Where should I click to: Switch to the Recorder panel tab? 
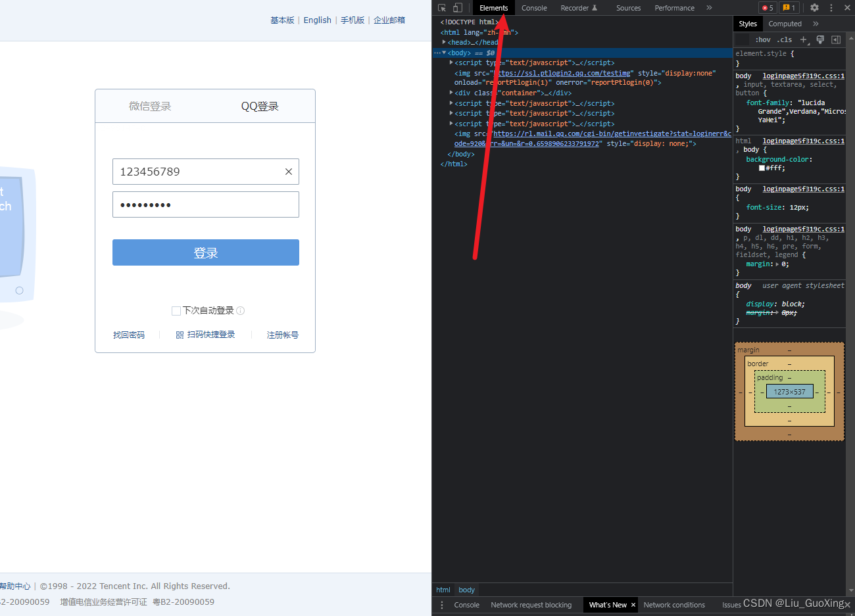click(x=579, y=8)
